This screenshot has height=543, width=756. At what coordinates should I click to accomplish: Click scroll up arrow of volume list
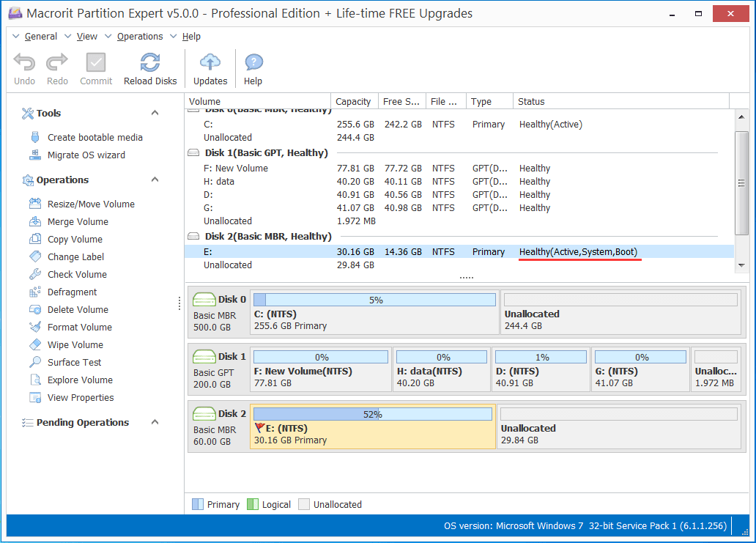click(741, 117)
